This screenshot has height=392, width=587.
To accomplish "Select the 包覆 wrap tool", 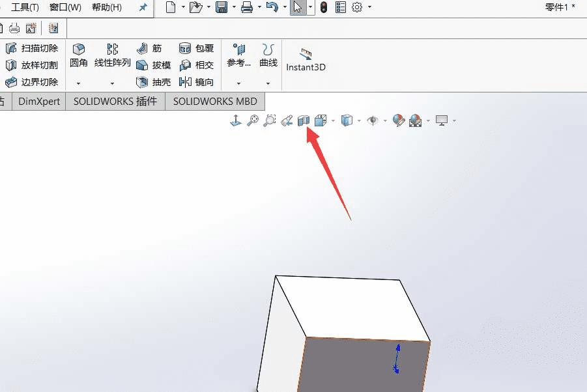I will (x=197, y=48).
